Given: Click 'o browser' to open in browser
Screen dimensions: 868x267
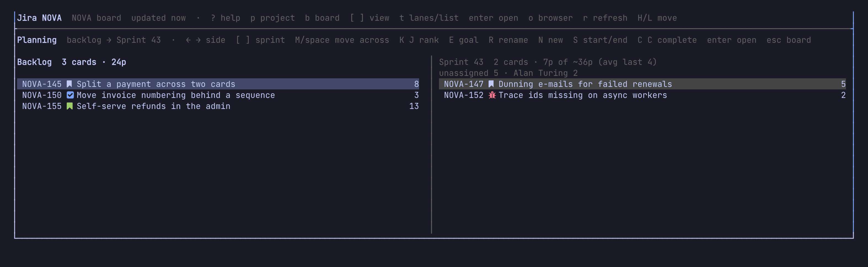Looking at the screenshot, I should point(551,18).
